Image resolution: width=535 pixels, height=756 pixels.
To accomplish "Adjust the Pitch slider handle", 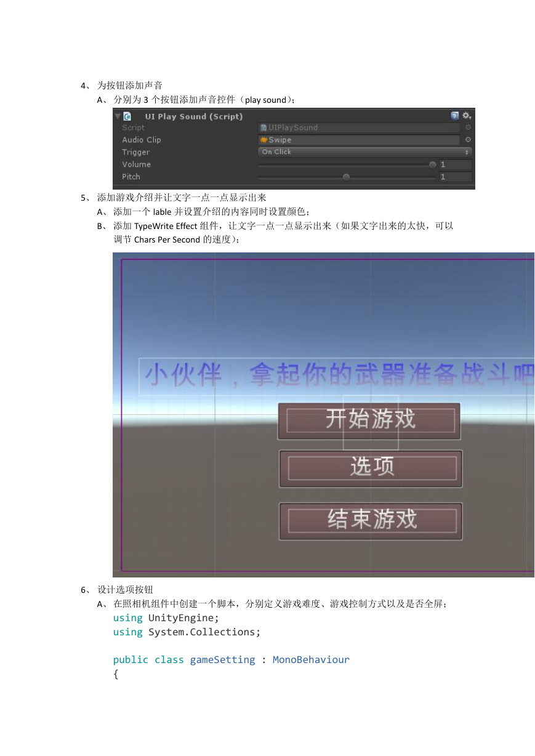I will [346, 177].
